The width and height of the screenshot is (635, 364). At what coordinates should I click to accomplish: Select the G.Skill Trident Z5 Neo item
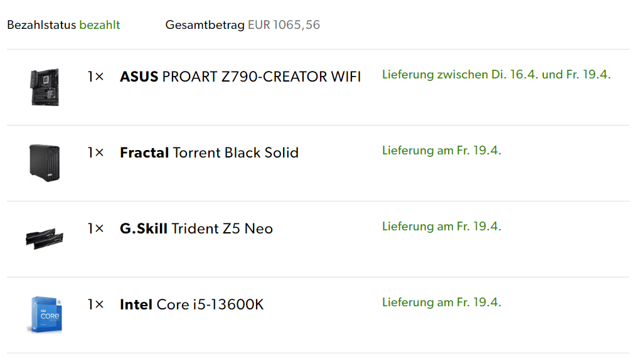[x=196, y=229]
